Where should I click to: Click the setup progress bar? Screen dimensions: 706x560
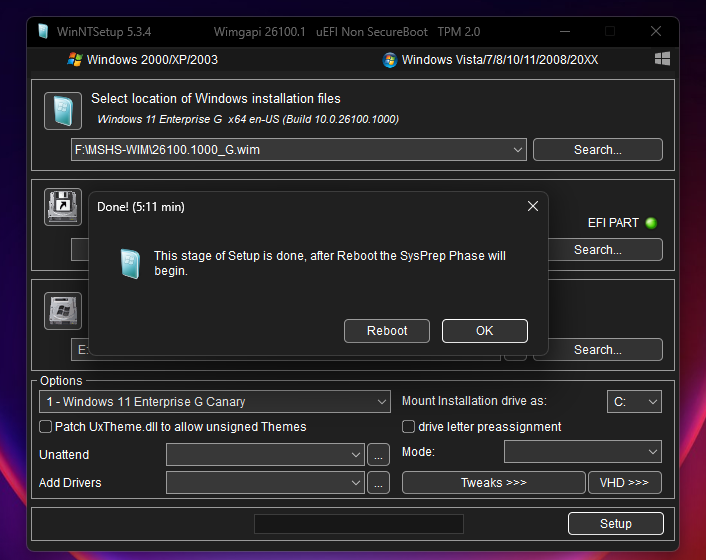359,524
